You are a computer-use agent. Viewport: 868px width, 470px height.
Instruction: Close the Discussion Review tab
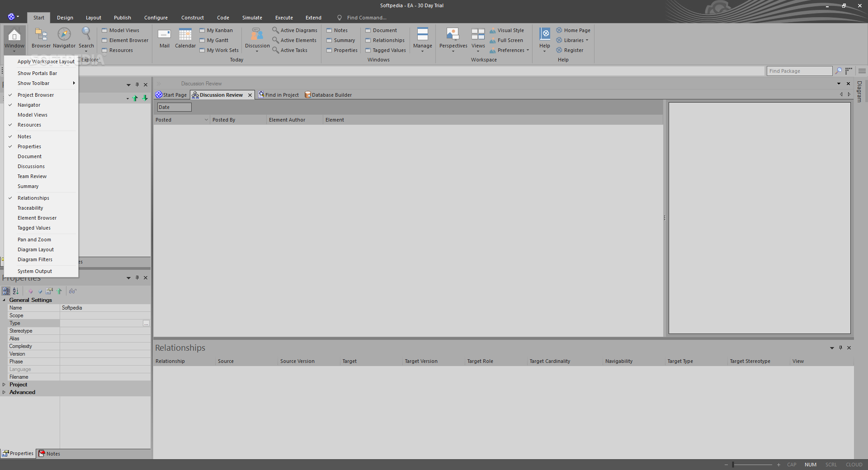tap(250, 95)
